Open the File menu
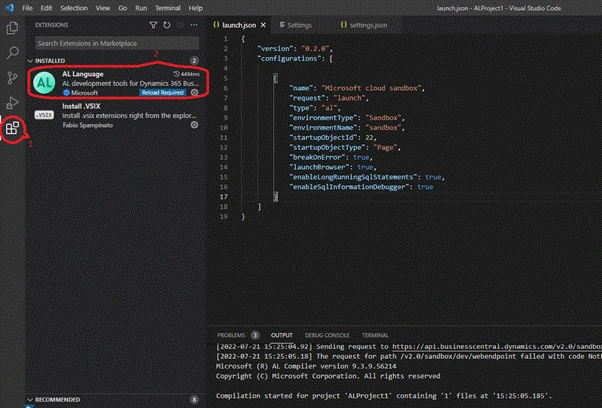This screenshot has width=602, height=408. click(27, 8)
